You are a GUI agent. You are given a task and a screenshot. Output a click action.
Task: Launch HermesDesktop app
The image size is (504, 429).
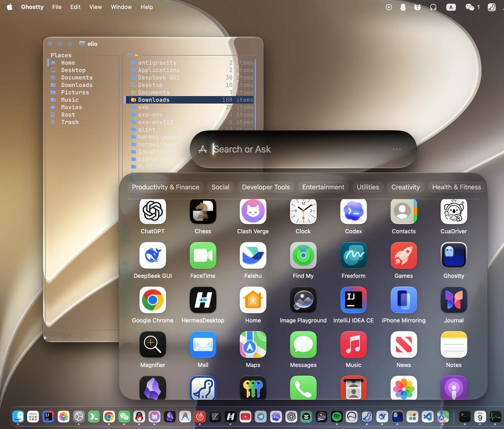click(x=203, y=300)
